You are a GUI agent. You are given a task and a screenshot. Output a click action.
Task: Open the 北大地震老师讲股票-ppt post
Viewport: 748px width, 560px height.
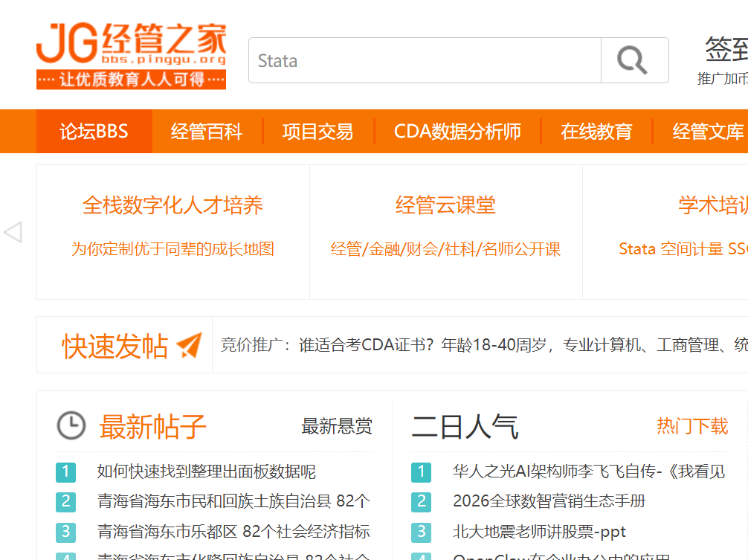tap(539, 532)
